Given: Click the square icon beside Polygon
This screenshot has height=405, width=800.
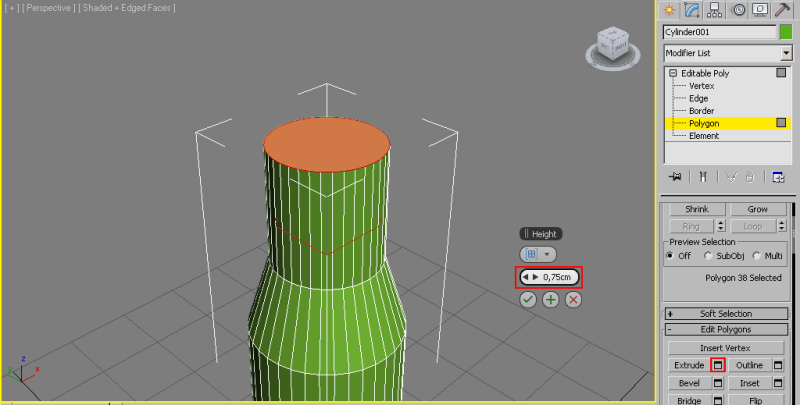Looking at the screenshot, I should [x=781, y=122].
